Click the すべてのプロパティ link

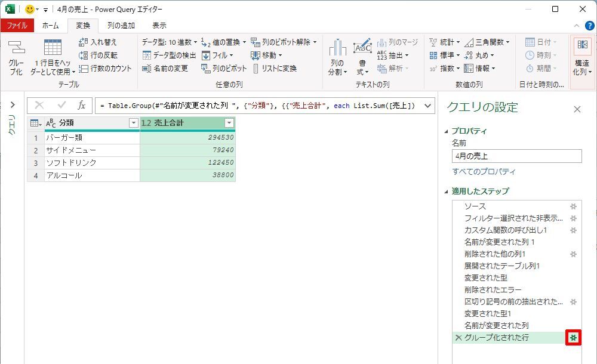(484, 172)
